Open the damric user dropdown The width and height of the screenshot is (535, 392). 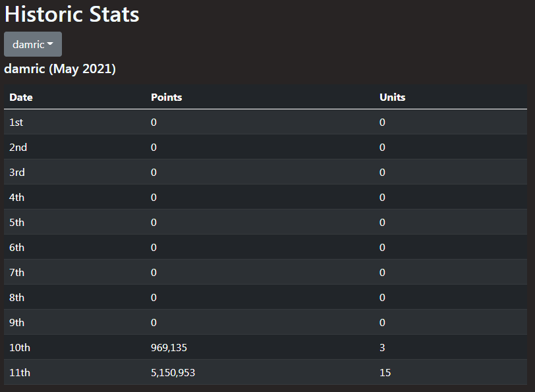click(33, 44)
